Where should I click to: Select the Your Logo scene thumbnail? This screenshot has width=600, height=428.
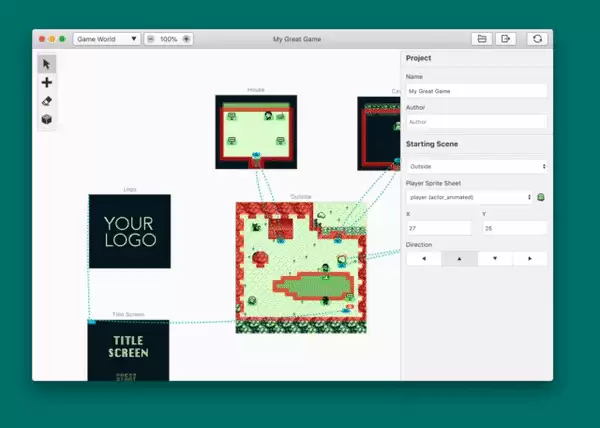point(130,231)
